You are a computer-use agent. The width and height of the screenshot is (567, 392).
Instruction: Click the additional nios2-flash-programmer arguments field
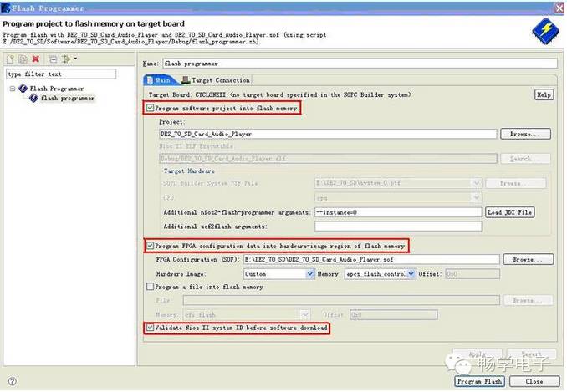398,212
